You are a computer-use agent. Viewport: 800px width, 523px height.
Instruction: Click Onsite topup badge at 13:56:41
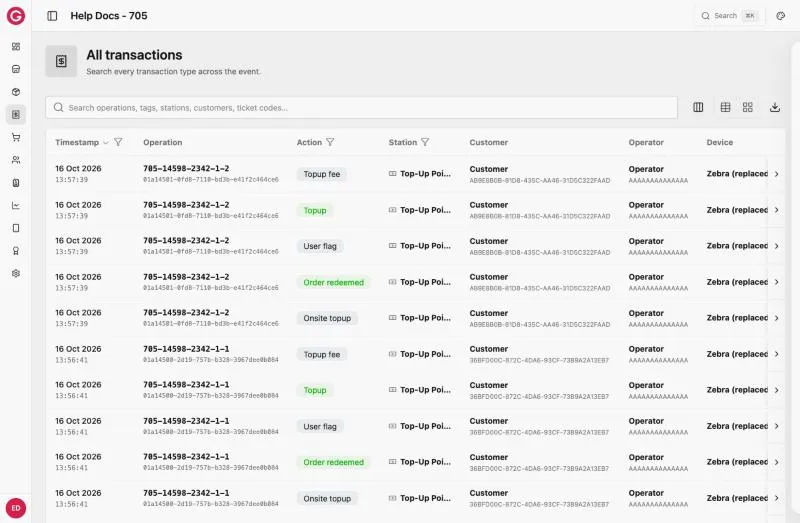pyautogui.click(x=327, y=498)
